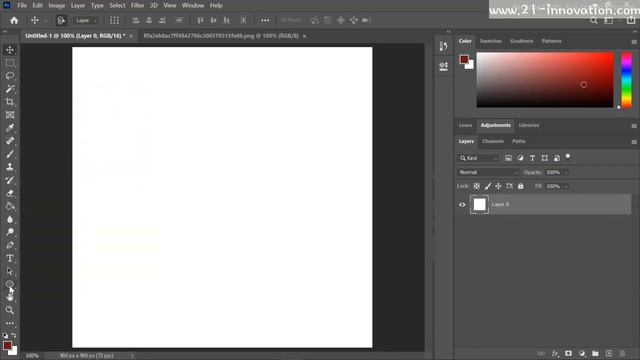Toggle adjustment layers filter
The width and height of the screenshot is (640, 360).
(520, 158)
